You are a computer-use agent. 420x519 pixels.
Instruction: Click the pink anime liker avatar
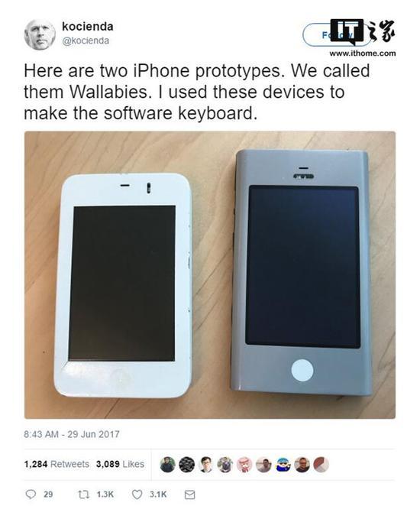coord(244,465)
